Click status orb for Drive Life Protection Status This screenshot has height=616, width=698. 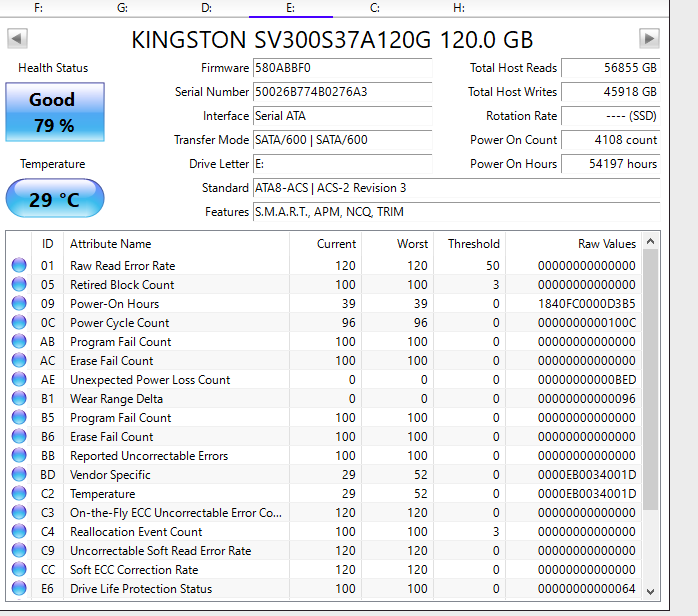pyautogui.click(x=19, y=588)
